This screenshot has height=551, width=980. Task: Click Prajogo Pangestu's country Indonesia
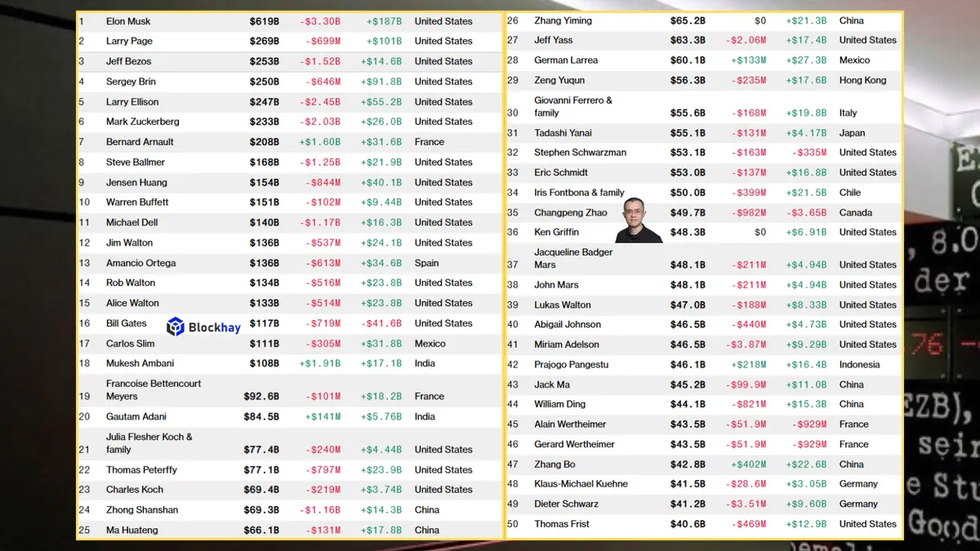(859, 365)
